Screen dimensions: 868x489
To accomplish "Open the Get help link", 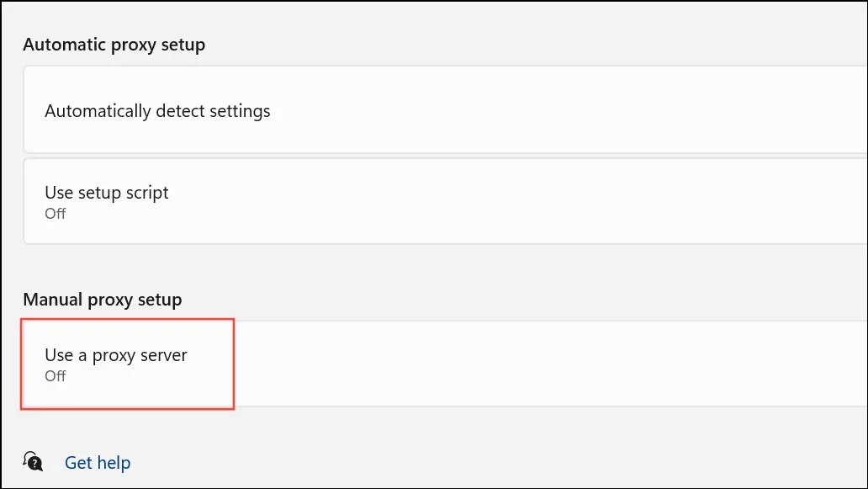I will 98,462.
